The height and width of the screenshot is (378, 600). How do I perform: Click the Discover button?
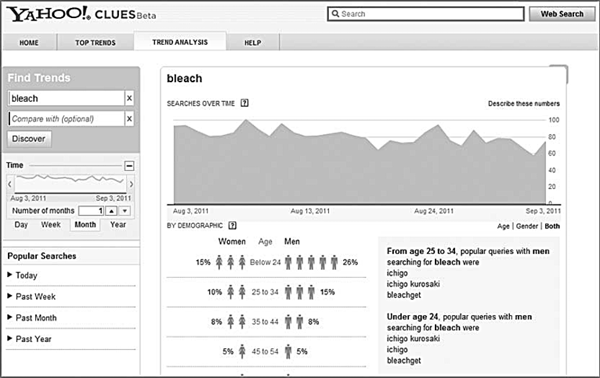pyautogui.click(x=29, y=138)
